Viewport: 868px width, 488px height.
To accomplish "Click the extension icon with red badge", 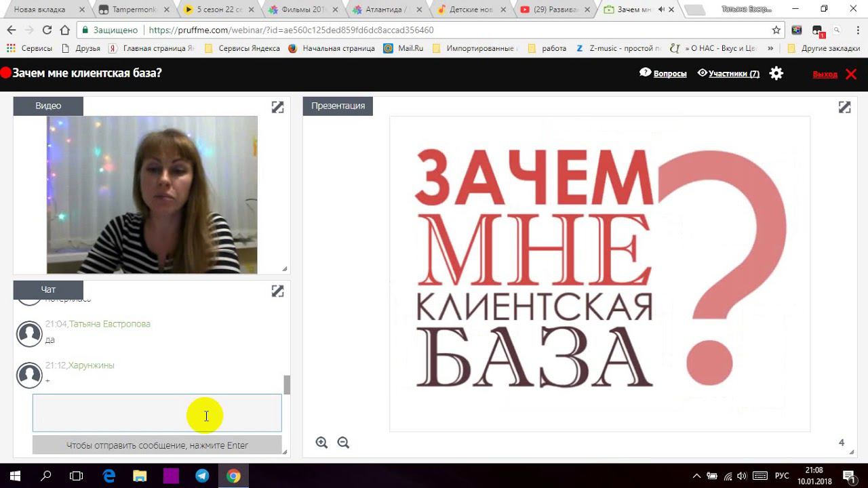I will pyautogui.click(x=817, y=30).
